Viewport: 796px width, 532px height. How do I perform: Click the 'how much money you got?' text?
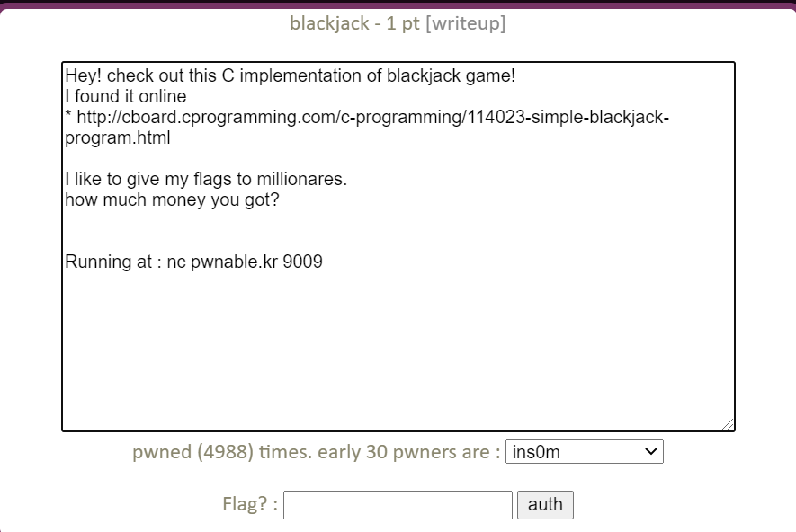click(172, 199)
